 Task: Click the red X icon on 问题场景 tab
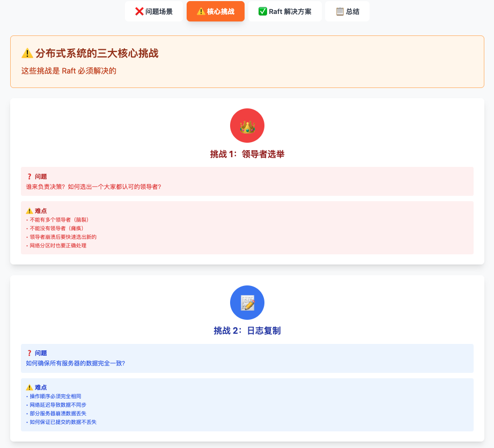coord(139,11)
